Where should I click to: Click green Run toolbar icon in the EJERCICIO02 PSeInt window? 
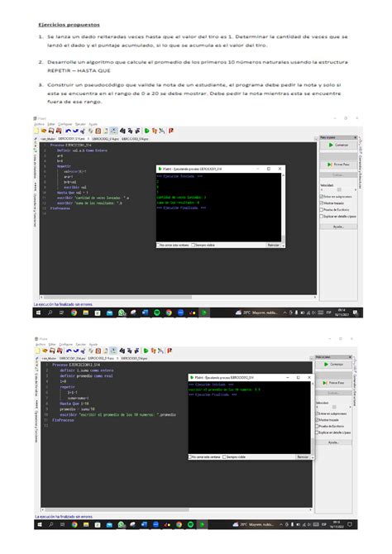(x=146, y=351)
